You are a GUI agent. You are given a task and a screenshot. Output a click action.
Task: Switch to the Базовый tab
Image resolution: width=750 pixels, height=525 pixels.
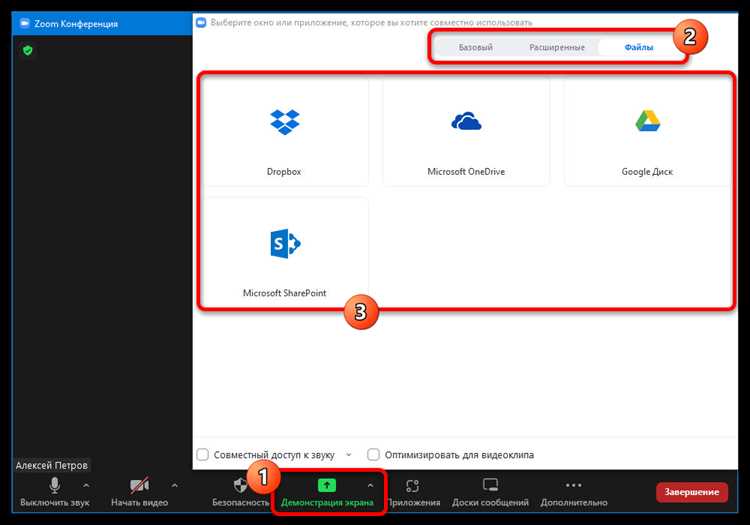pos(475,47)
